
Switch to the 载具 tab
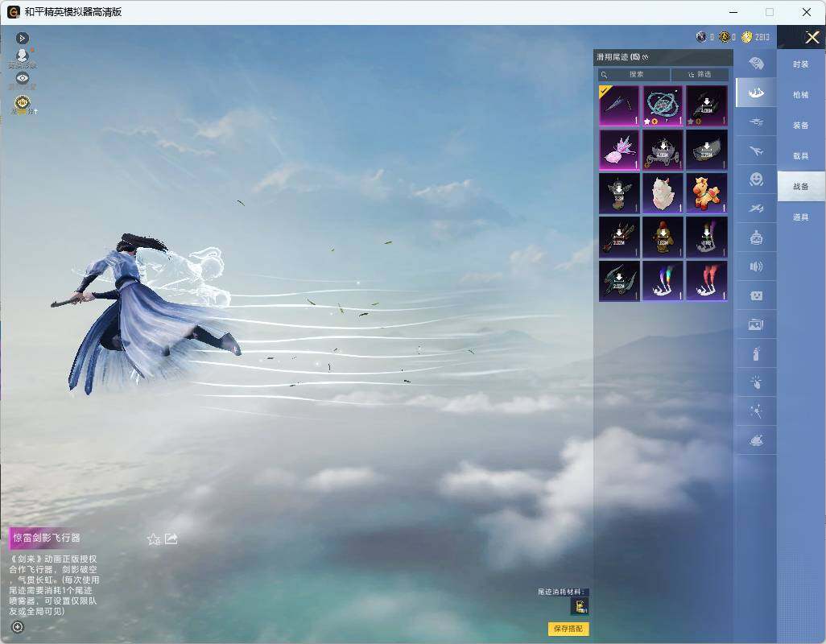[x=801, y=156]
